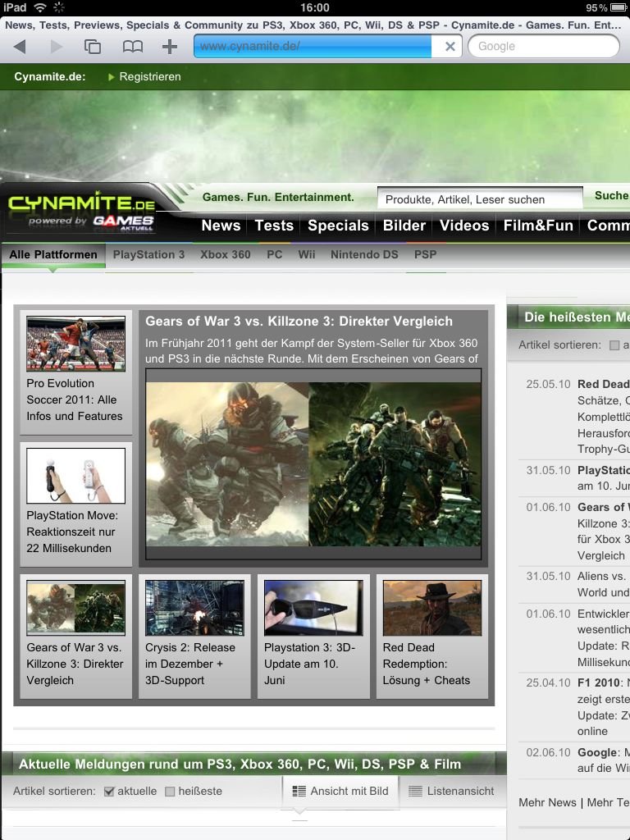Select the Wii platform tab
Viewport: 630px width, 840px height.
click(x=307, y=254)
